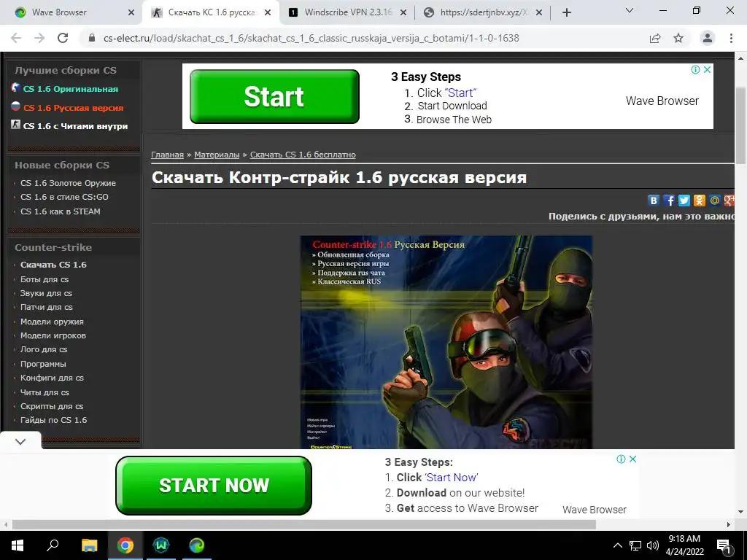This screenshot has height=560, width=747.
Task: Open the profile avatar menu
Action: [708, 38]
